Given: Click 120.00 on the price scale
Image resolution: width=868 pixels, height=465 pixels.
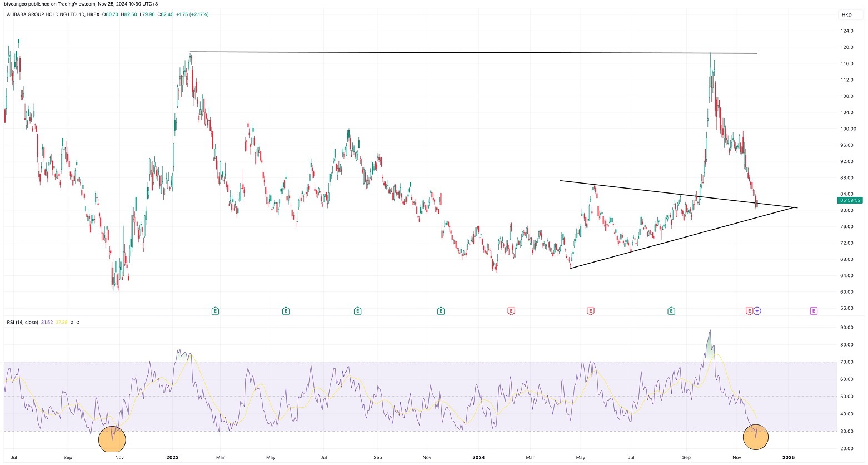Looking at the screenshot, I should (x=847, y=47).
